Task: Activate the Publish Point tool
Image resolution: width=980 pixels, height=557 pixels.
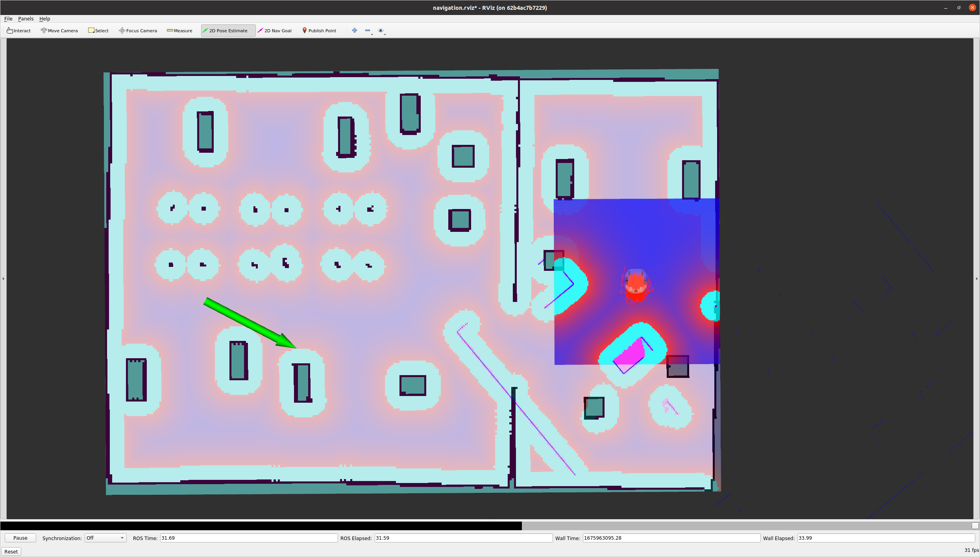Action: click(319, 31)
